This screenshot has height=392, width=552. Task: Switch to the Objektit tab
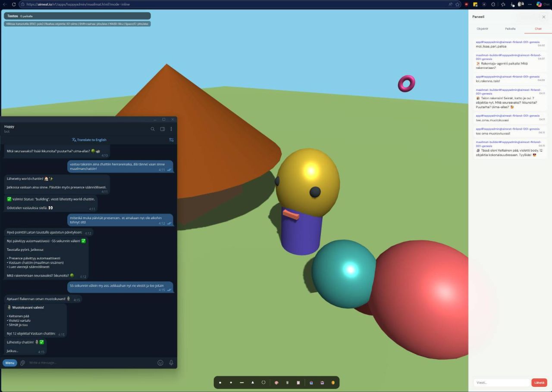(x=482, y=29)
